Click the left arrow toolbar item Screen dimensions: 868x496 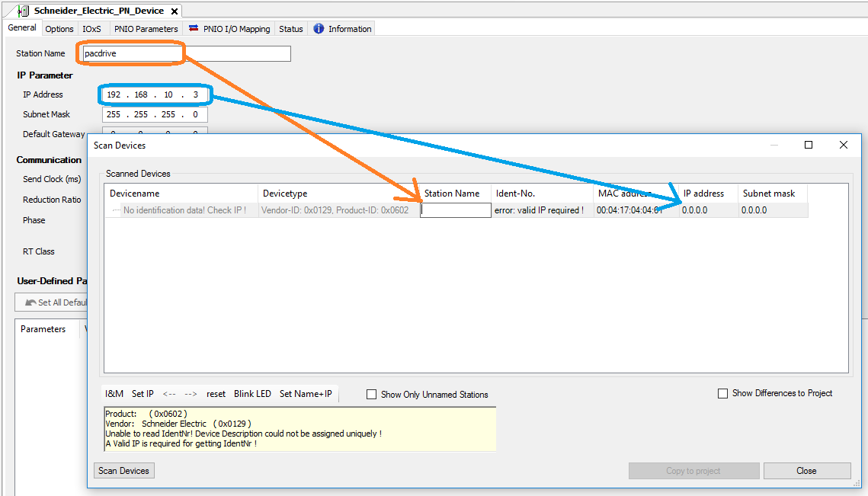coord(169,394)
